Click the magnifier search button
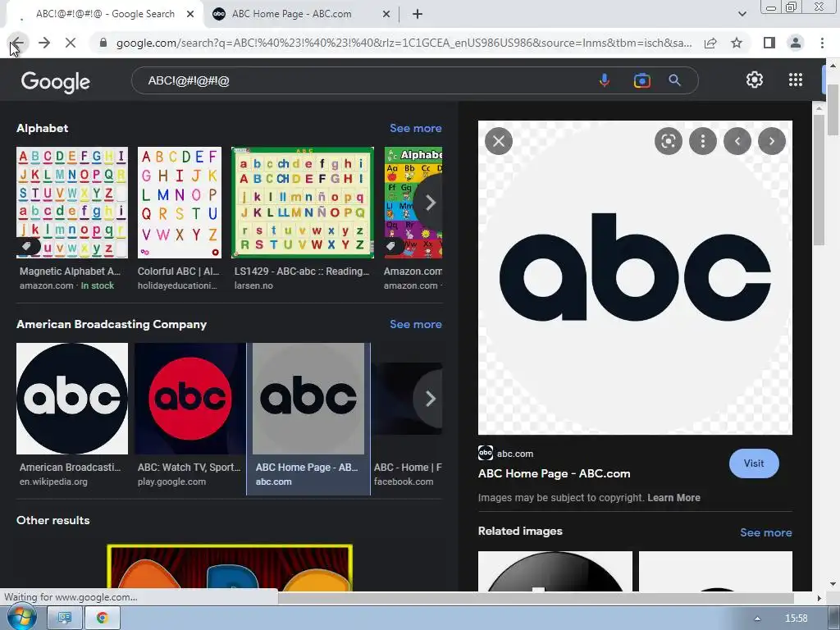Screen dimensions: 840x630 674,80
